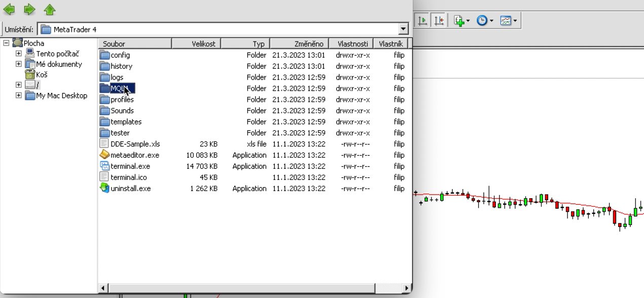This screenshot has width=644, height=298.
Task: Toggle chart Auto Scroll in MetaTrader toolbar
Action: pos(422,21)
